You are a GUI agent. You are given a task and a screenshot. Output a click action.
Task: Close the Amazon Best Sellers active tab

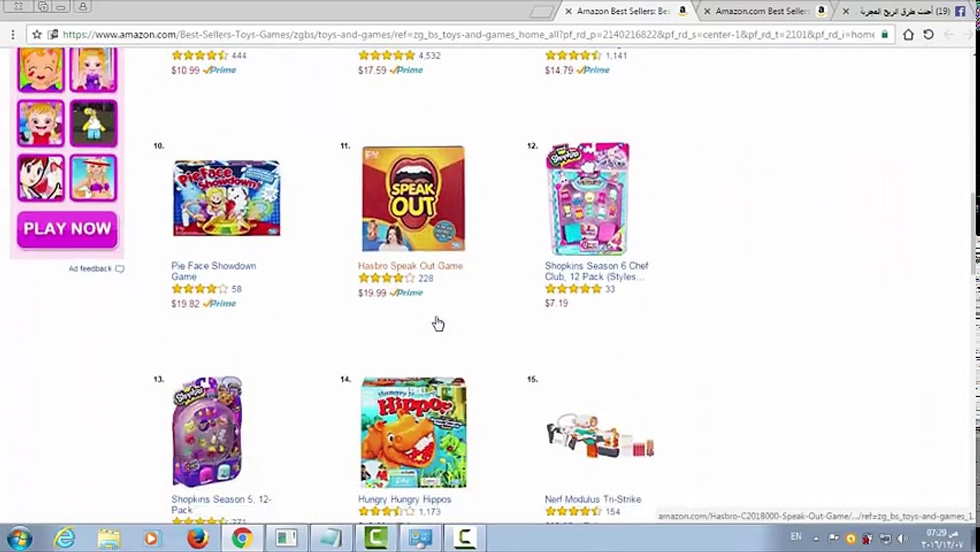point(568,11)
